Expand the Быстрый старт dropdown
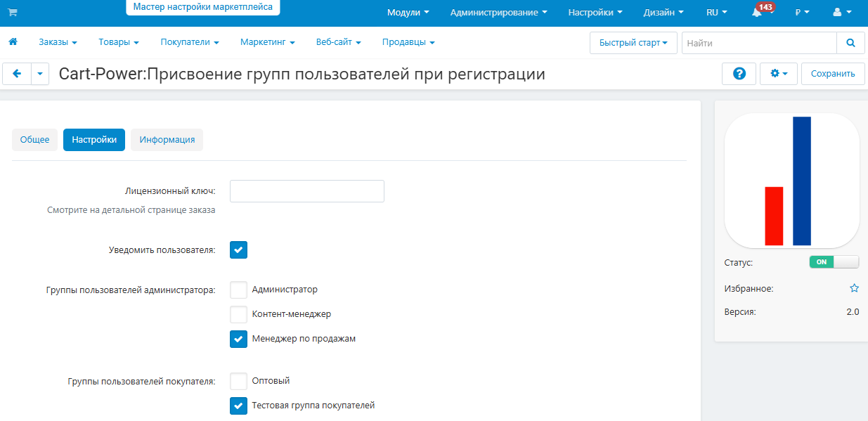This screenshot has height=421, width=868. [633, 43]
